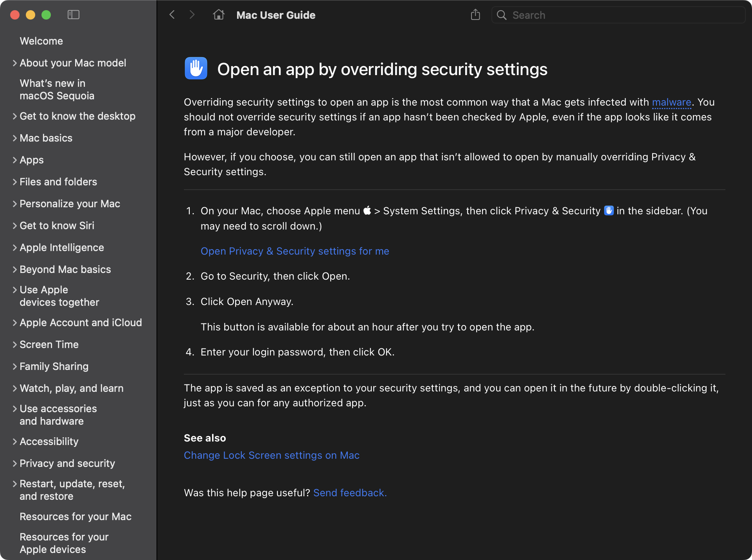Screen dimensions: 752x560
Task: Close the window with red button
Action: click(x=15, y=15)
